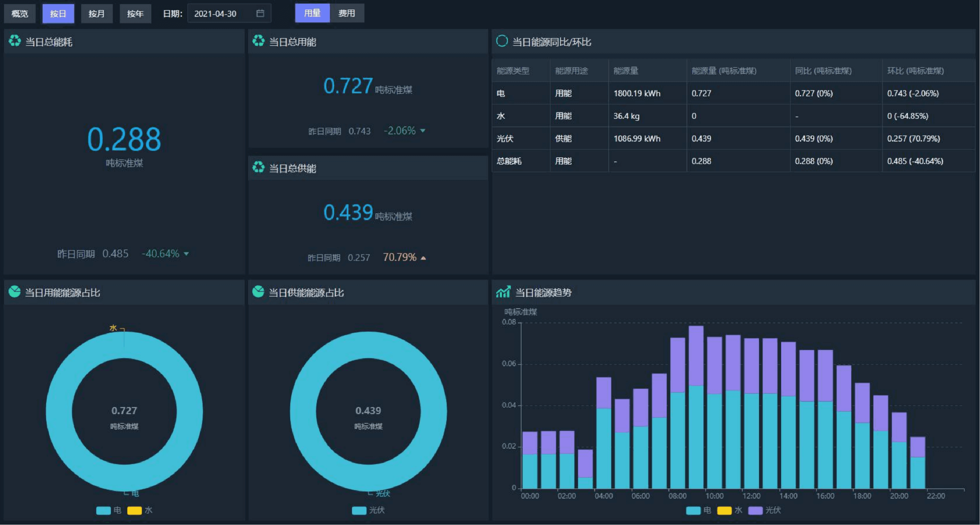Image resolution: width=980 pixels, height=525 pixels.
Task: Select the 按年 yearly tab
Action: [x=135, y=14]
